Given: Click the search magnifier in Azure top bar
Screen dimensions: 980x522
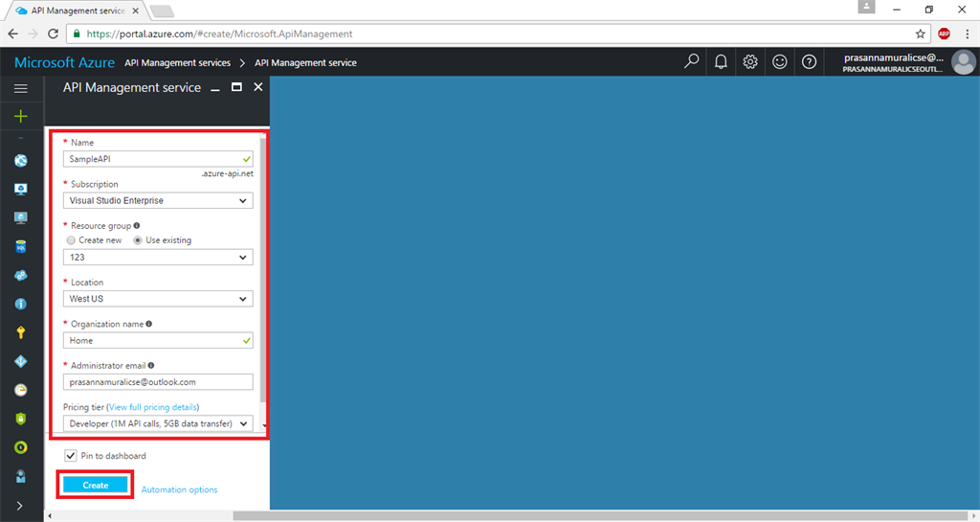Looking at the screenshot, I should click(x=691, y=61).
